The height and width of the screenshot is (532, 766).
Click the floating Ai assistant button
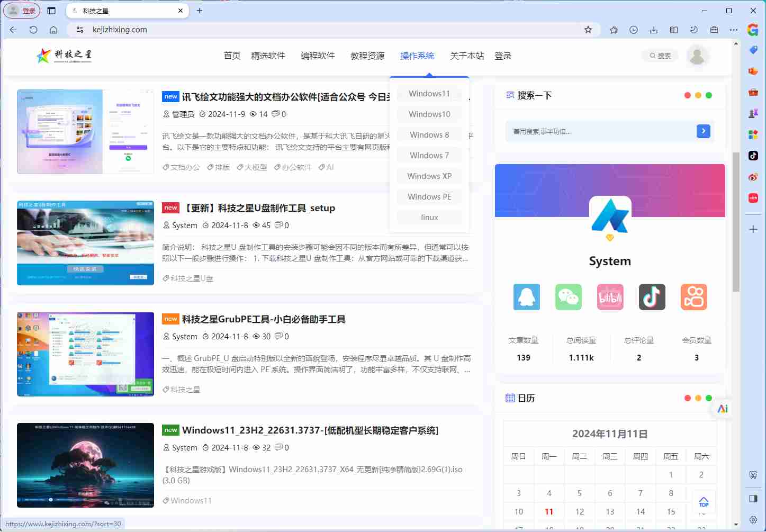click(x=722, y=408)
